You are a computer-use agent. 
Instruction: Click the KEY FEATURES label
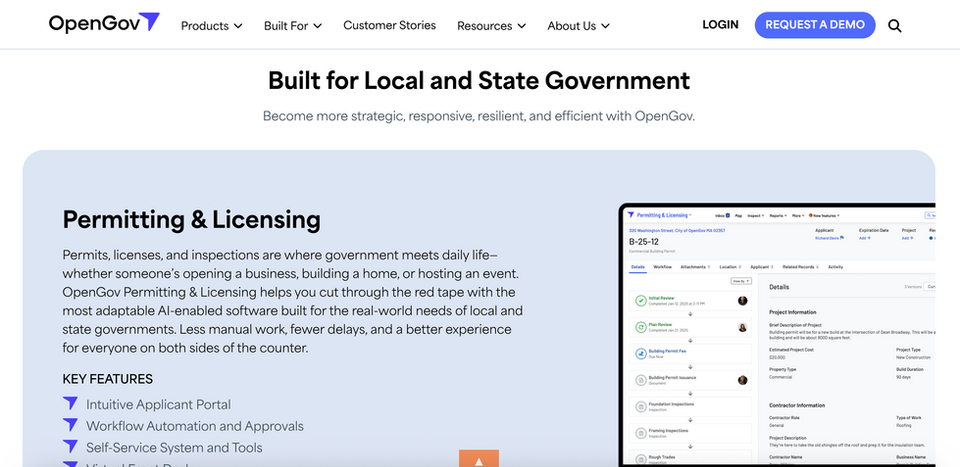[x=108, y=379]
